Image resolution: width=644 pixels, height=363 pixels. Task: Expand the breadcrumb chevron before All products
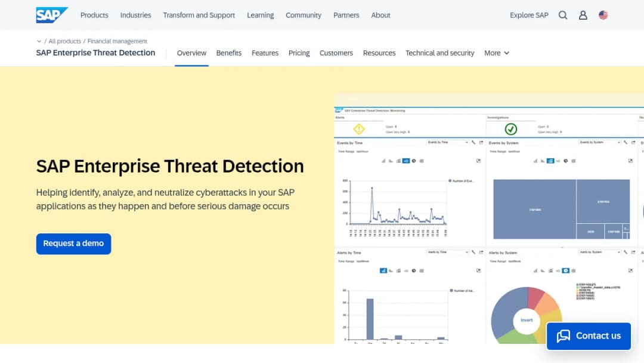[39, 41]
